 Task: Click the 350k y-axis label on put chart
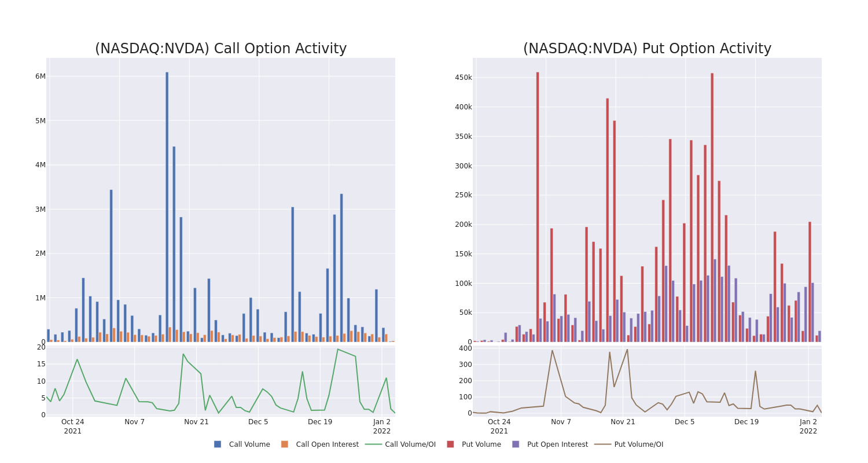[x=464, y=137]
